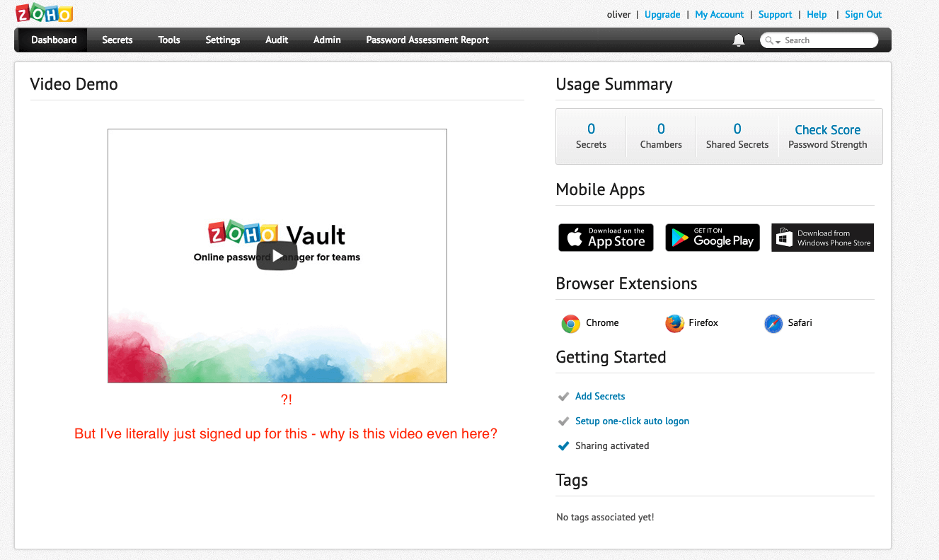The width and height of the screenshot is (939, 560).
Task: Open Setup one-click auto logon link
Action: [632, 421]
